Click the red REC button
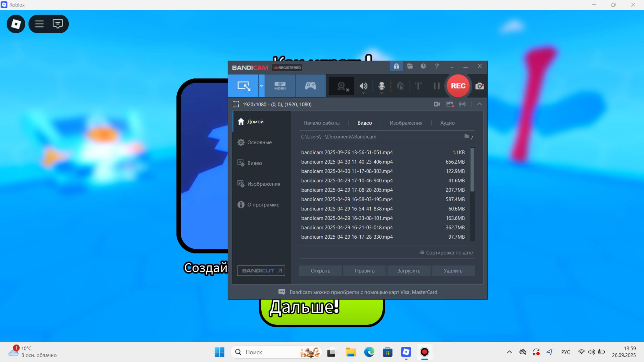 (x=458, y=86)
